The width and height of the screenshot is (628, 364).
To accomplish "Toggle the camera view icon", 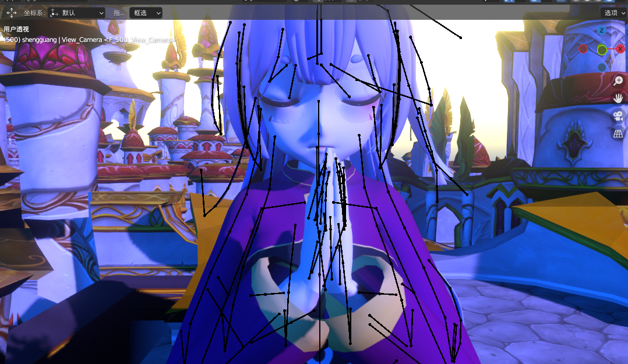I will [x=618, y=116].
